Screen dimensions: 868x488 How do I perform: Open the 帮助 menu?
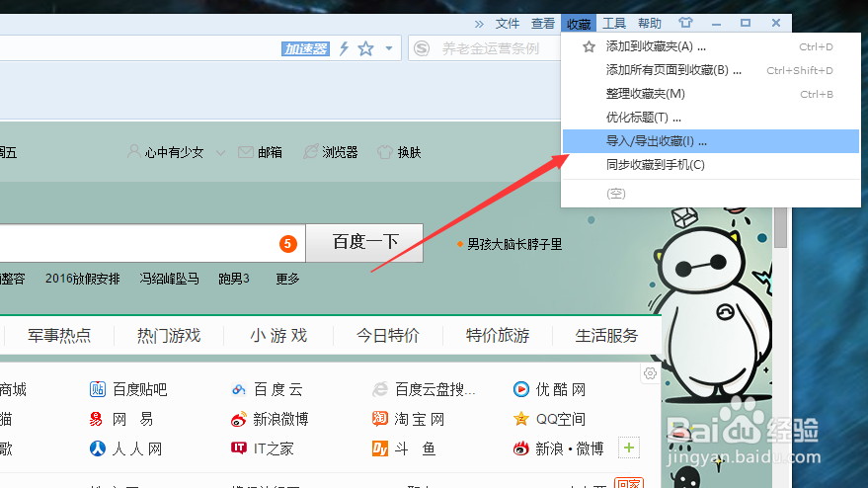(x=650, y=24)
